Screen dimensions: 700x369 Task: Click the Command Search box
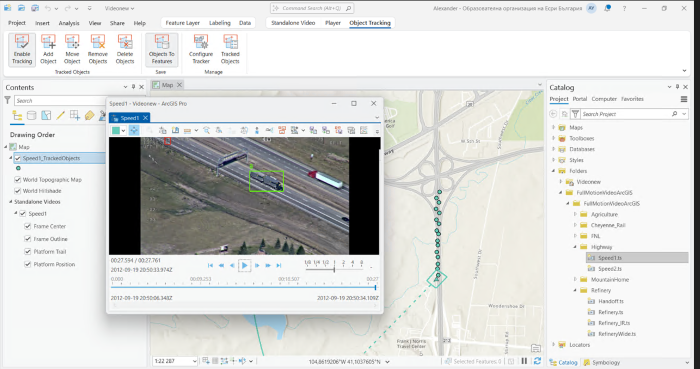pos(312,8)
